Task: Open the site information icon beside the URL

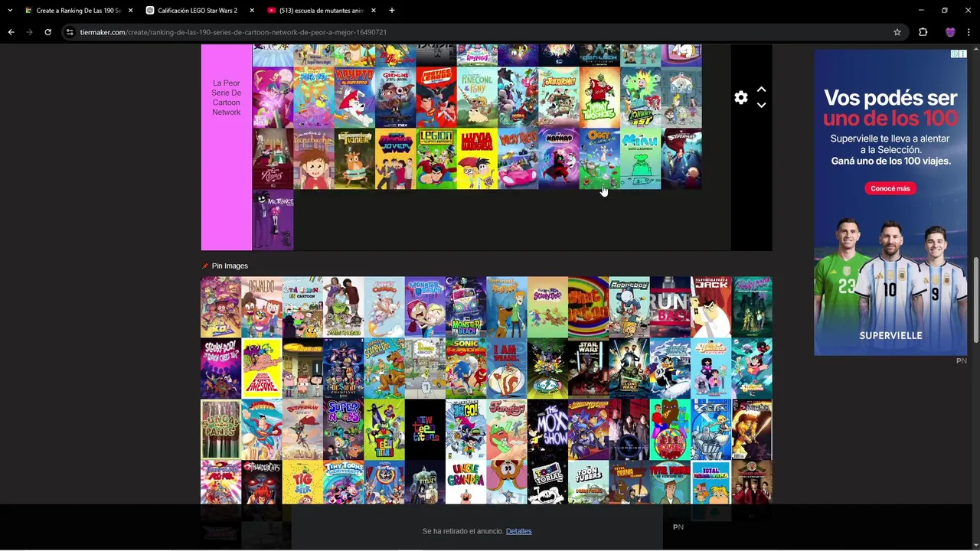Action: 70,32
